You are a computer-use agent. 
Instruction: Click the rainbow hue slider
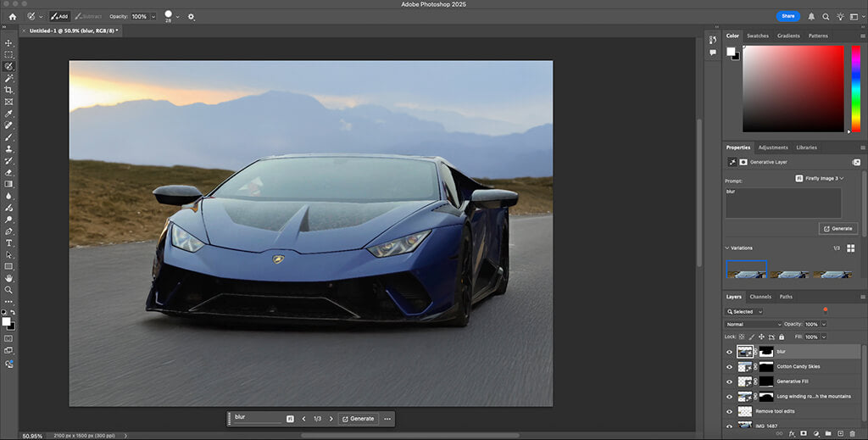pyautogui.click(x=856, y=88)
